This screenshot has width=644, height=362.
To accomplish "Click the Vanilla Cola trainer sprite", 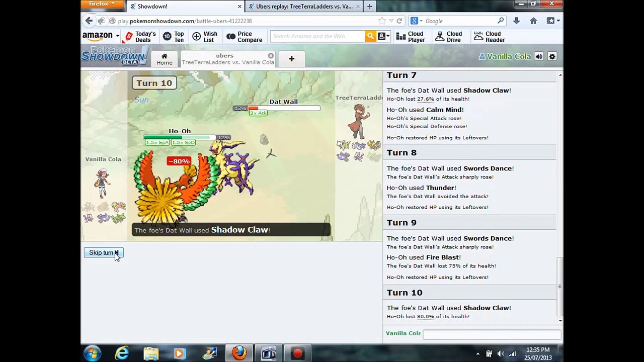I will point(103,184).
